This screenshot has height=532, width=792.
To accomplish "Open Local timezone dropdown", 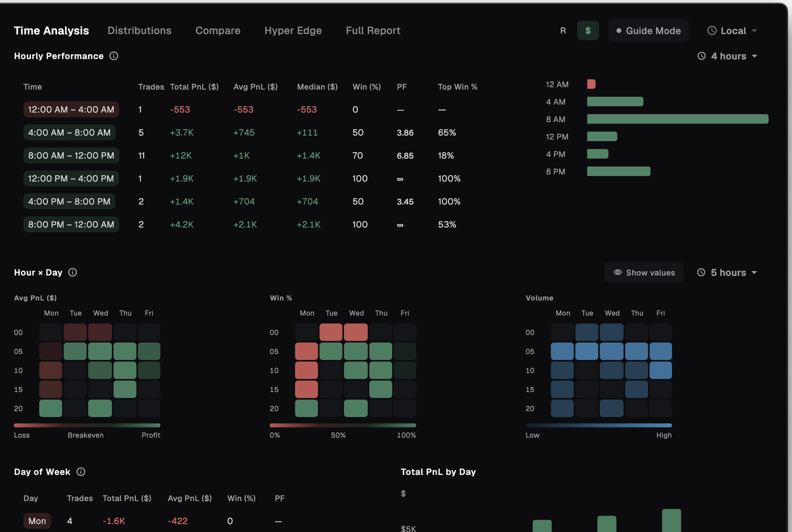I will (x=732, y=31).
